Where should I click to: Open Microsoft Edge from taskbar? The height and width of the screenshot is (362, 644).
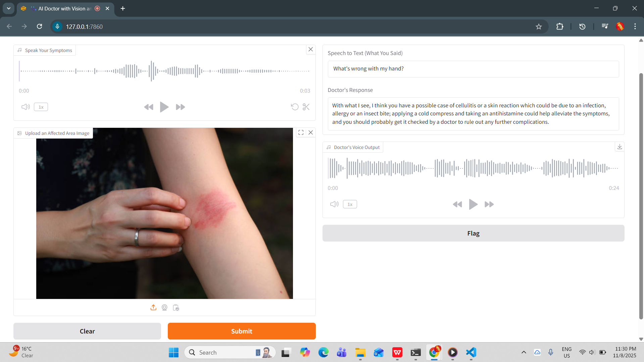[x=323, y=352]
